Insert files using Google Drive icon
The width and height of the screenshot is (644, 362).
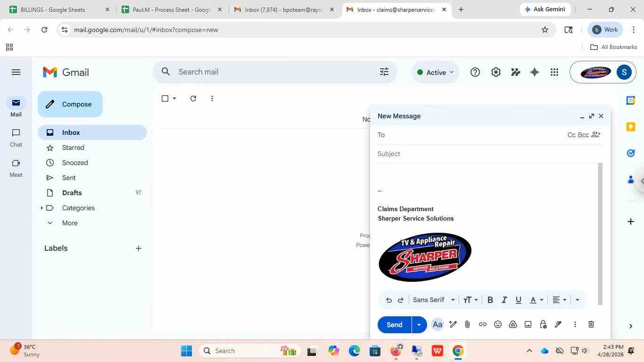[512, 324]
